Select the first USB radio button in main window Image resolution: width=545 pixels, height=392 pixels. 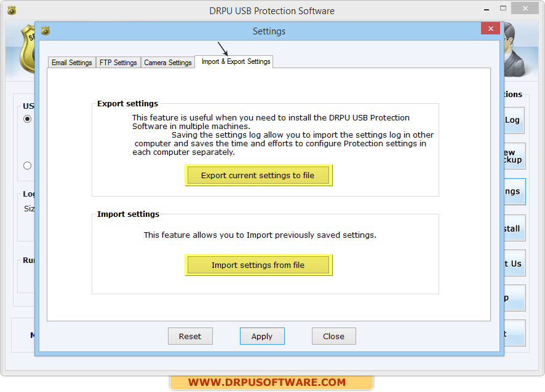pyautogui.click(x=28, y=119)
